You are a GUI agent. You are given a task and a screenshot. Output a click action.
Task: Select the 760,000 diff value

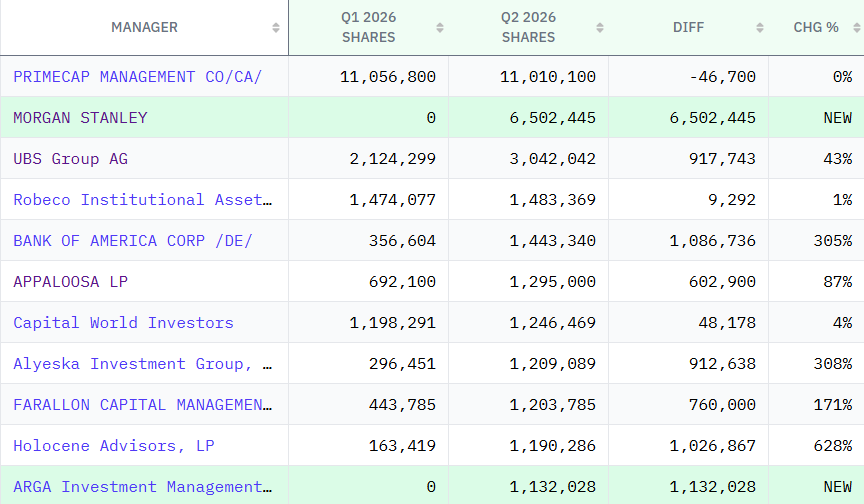(722, 405)
